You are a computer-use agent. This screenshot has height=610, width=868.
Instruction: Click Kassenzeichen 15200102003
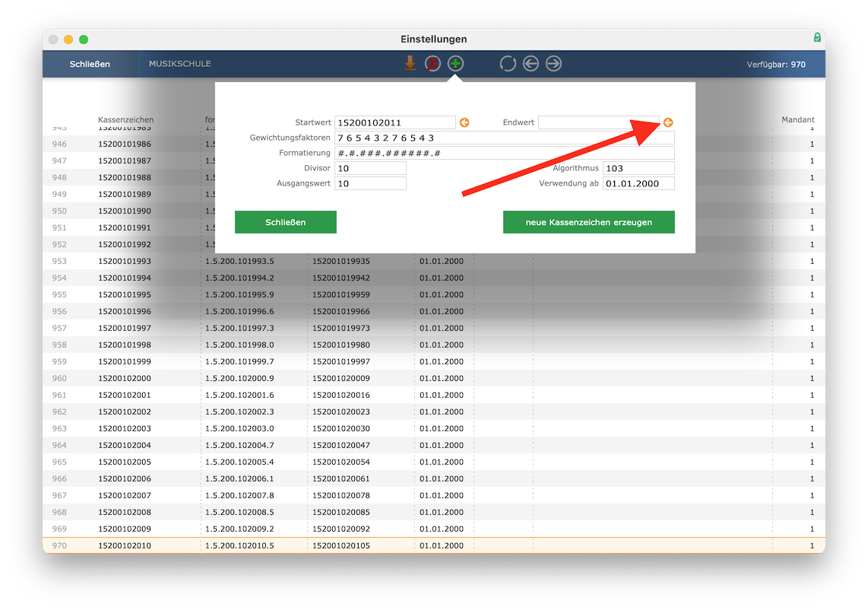125,429
